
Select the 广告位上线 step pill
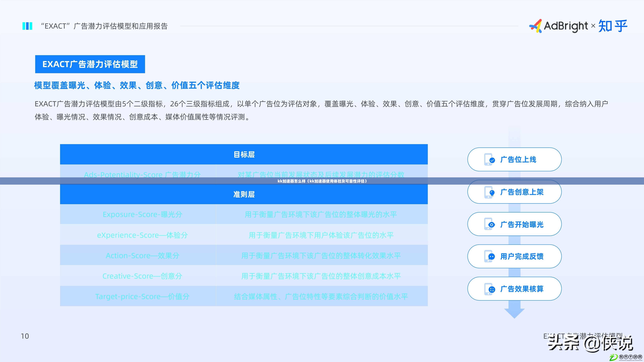[515, 159]
